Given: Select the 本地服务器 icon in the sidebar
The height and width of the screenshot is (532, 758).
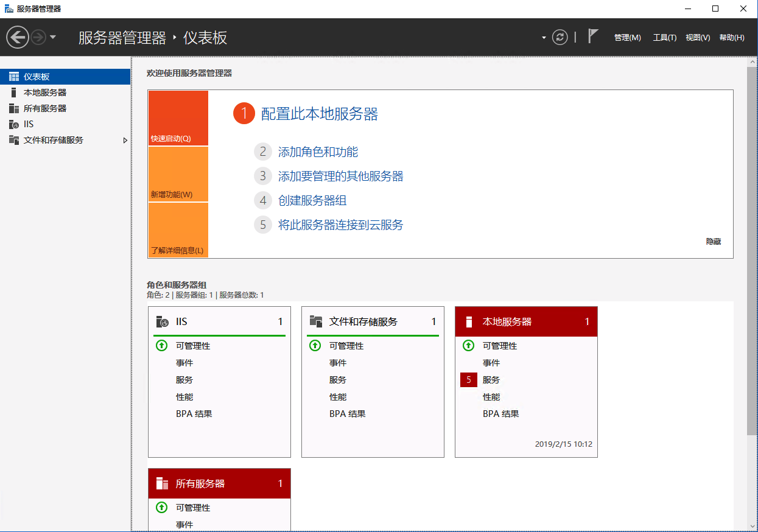Looking at the screenshot, I should 14,93.
